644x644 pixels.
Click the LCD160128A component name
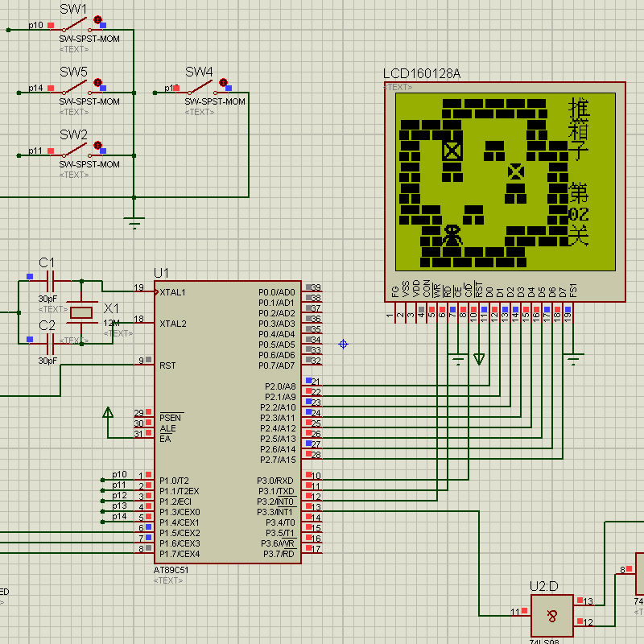(421, 73)
